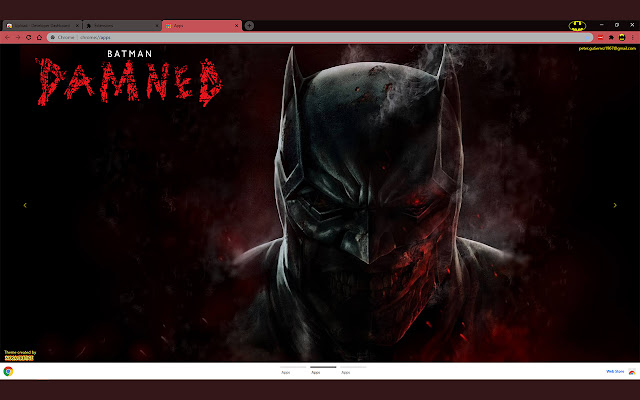The height and width of the screenshot is (400, 640).
Task: Select the active Apps tab
Action: pos(202,25)
